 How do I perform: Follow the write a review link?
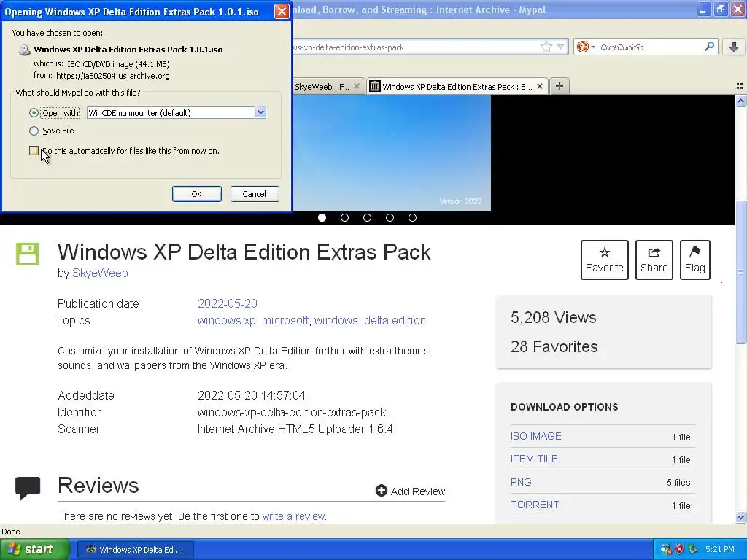(294, 516)
